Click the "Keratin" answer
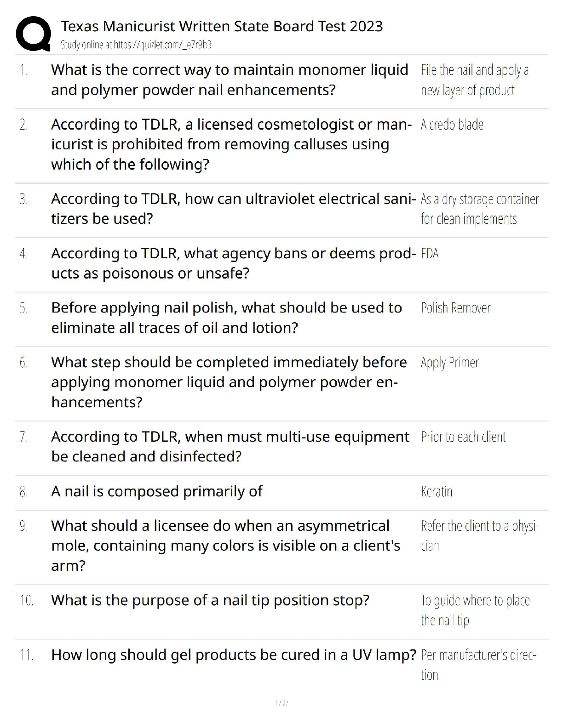This screenshot has width=563, height=728. tap(437, 492)
